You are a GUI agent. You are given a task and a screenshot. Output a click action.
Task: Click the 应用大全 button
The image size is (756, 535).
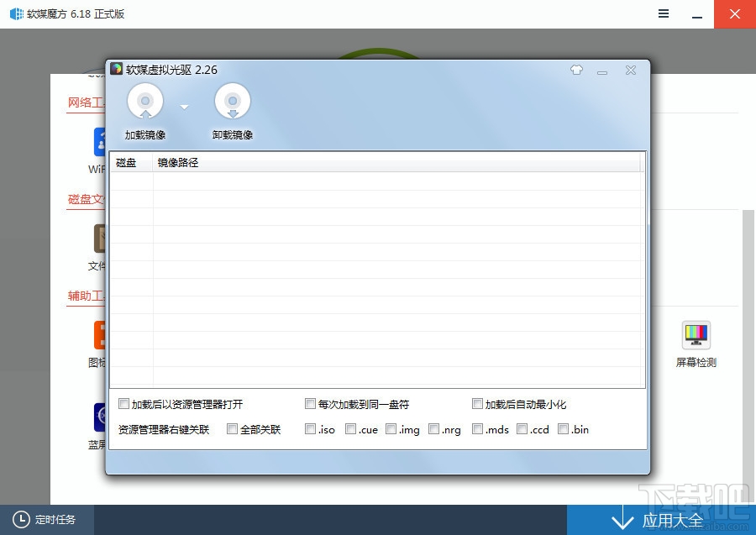pos(662,520)
